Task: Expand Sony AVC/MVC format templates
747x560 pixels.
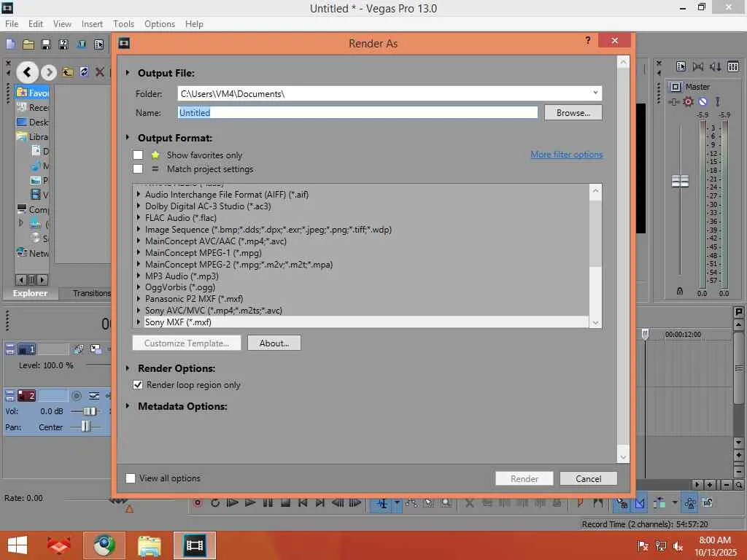Action: click(139, 311)
